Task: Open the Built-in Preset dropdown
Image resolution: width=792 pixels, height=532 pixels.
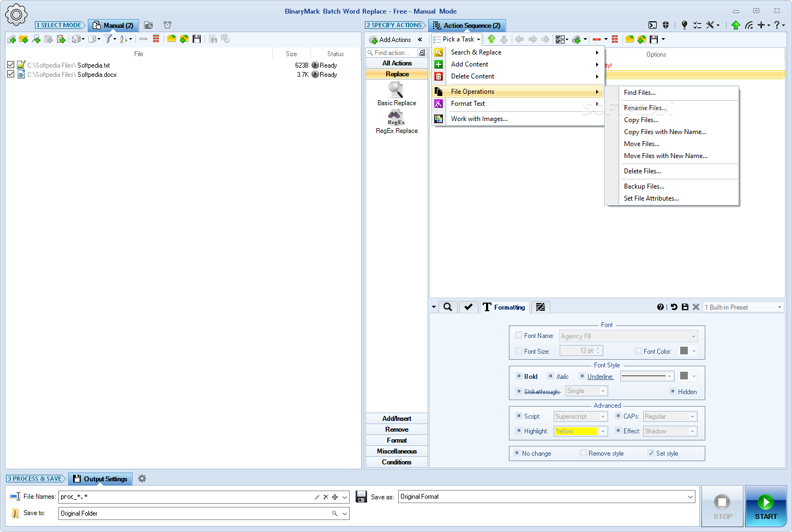Action: coord(743,307)
